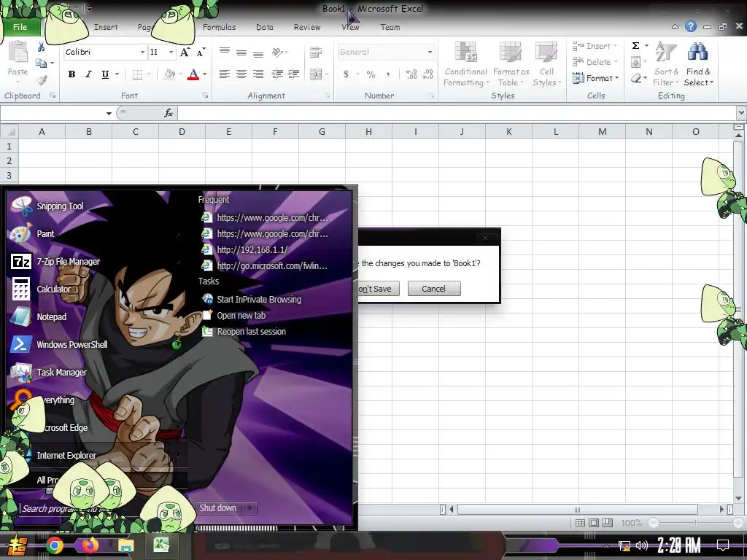This screenshot has width=747, height=560.
Task: Click the Name Box dropdown arrow
Action: pyautogui.click(x=109, y=113)
